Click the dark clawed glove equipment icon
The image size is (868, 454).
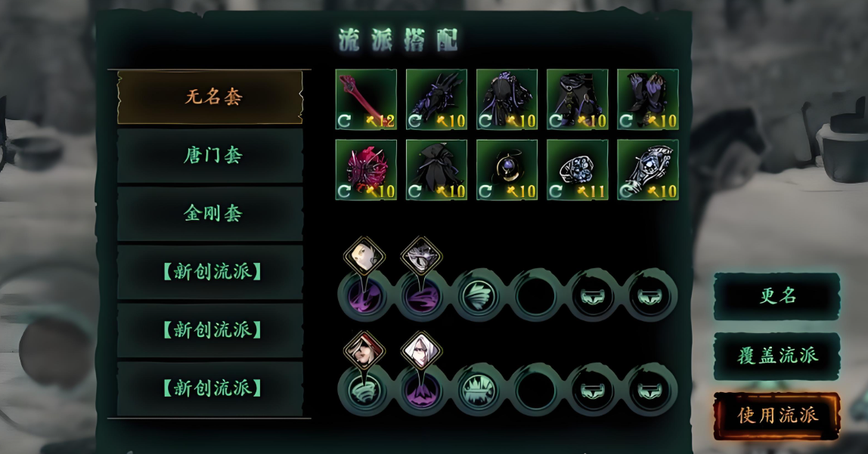click(436, 100)
